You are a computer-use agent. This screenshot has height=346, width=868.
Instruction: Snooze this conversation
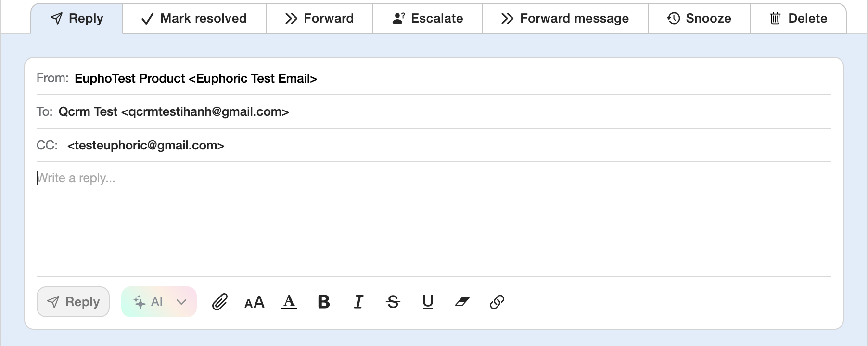pyautogui.click(x=699, y=18)
